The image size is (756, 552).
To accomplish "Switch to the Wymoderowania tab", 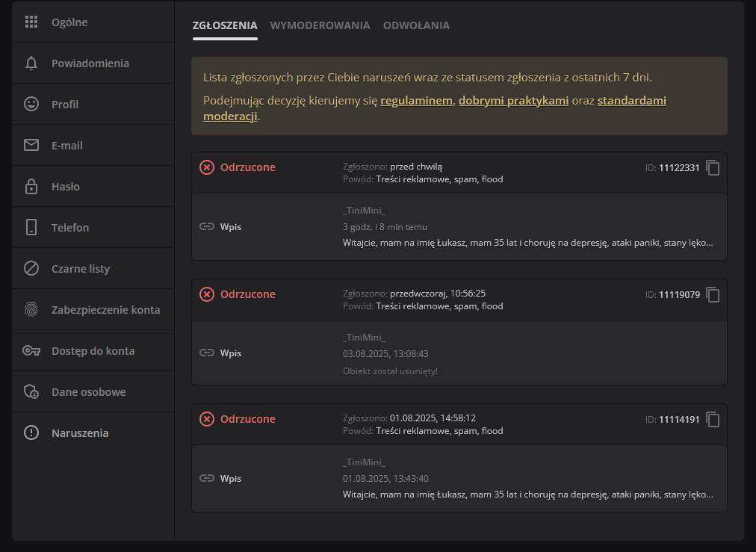I will [x=320, y=25].
